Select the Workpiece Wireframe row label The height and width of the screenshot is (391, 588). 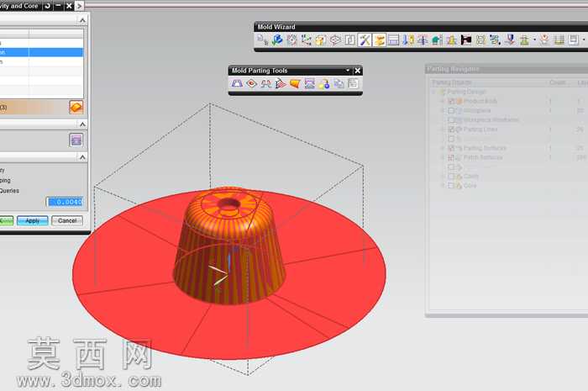pos(491,119)
